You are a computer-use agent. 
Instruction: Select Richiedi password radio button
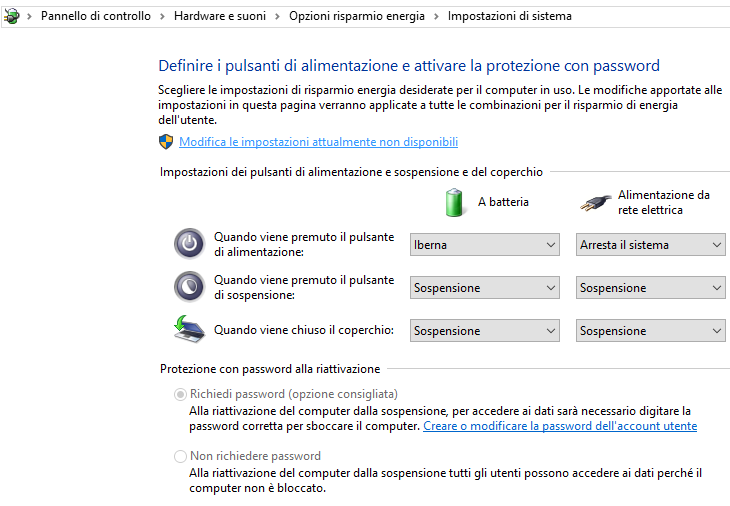click(x=180, y=394)
